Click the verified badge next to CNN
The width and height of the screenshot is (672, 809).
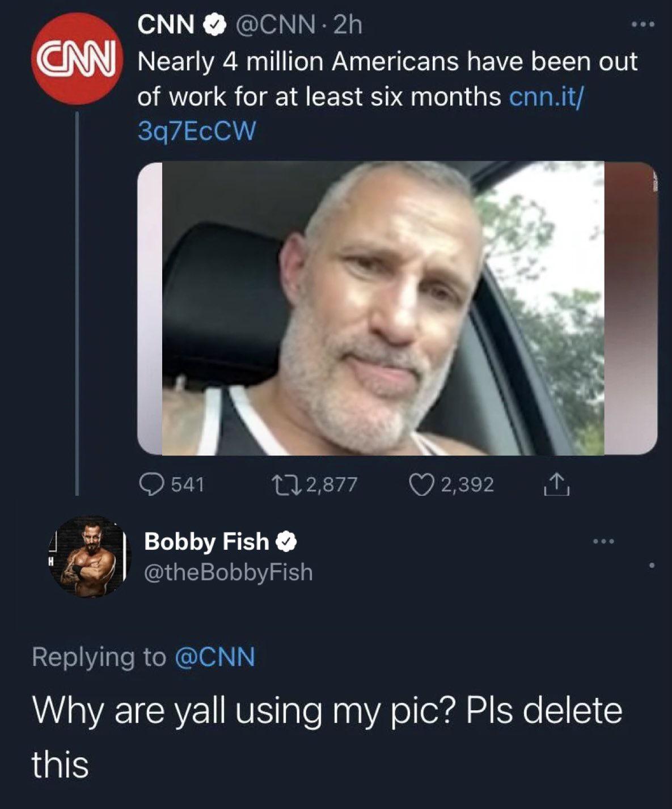(213, 25)
